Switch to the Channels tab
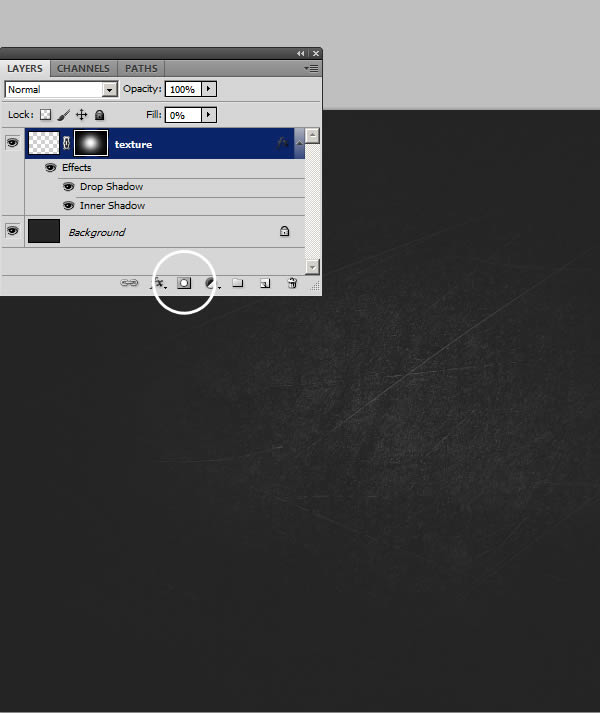This screenshot has width=600, height=713. pyautogui.click(x=83, y=69)
